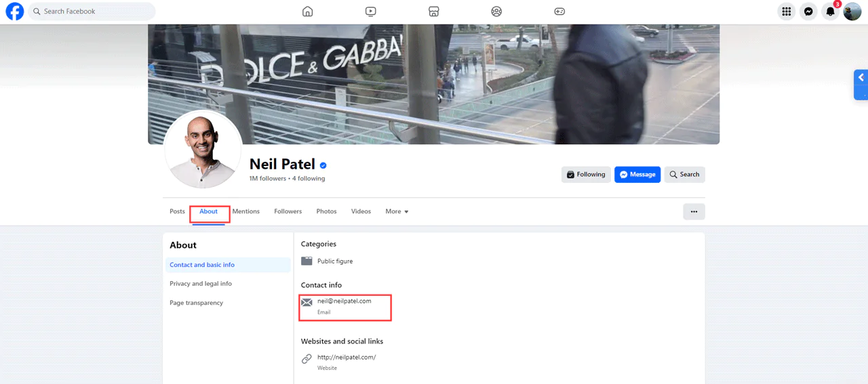868x384 pixels.
Task: Click the Public figure category icon
Action: [307, 261]
